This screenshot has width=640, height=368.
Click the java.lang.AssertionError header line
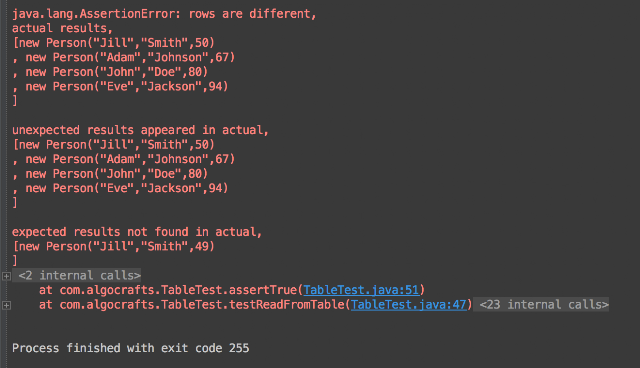click(164, 14)
